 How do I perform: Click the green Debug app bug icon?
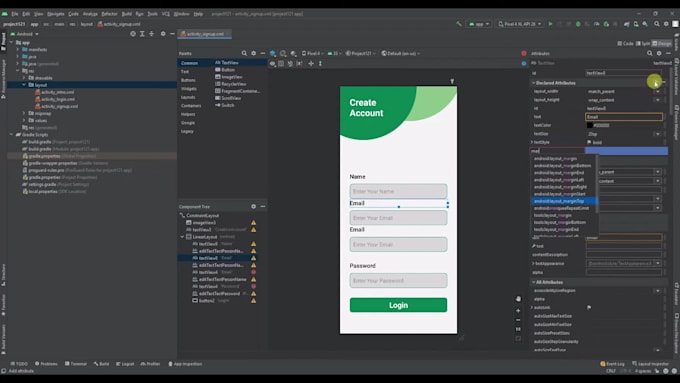[578, 24]
